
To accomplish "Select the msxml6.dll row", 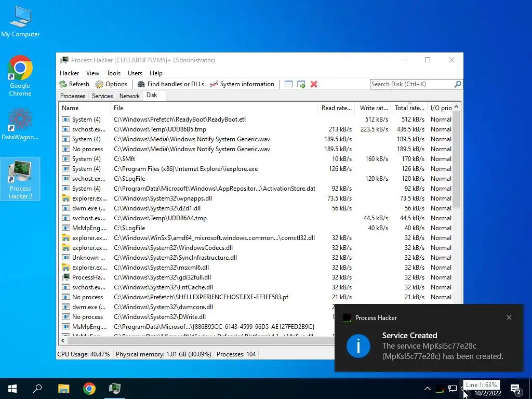I will point(256,268).
